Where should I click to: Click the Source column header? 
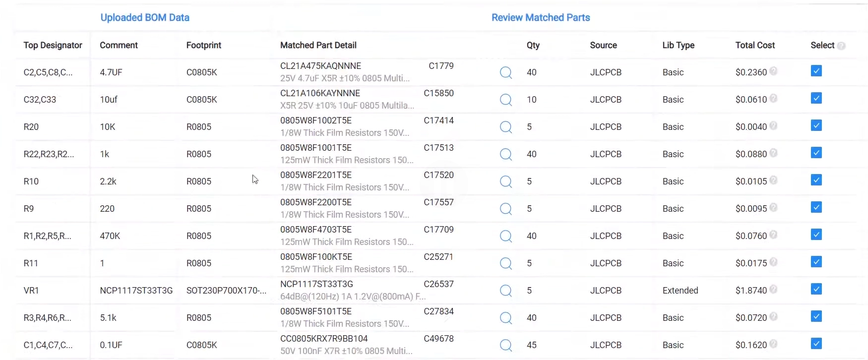coord(603,45)
